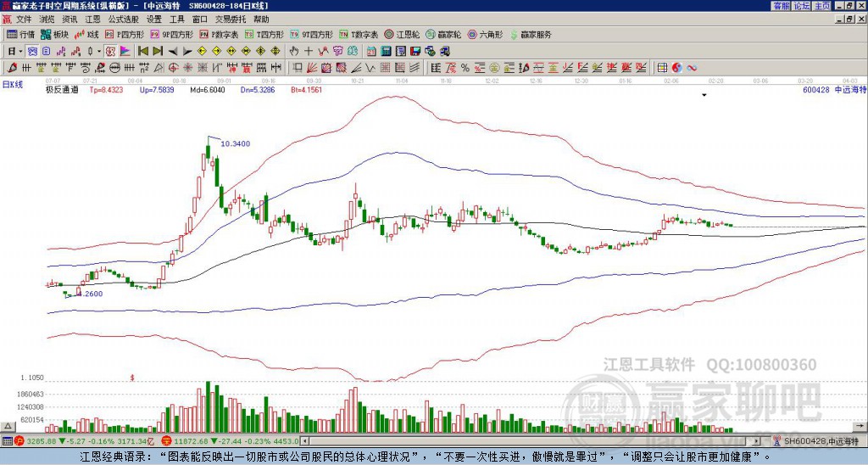This screenshot has width=868, height=465.
Task: Open the 江恩 menu
Action: tap(92, 20)
